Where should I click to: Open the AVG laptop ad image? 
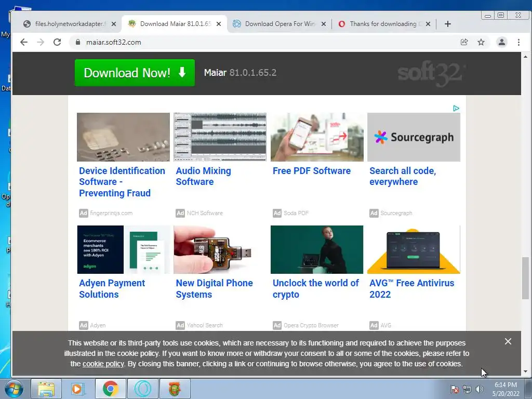[x=414, y=249]
